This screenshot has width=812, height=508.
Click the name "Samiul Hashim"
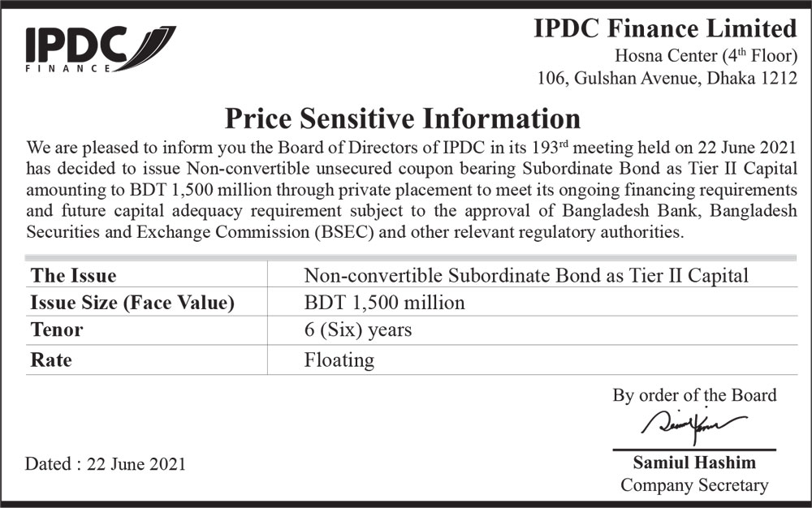pos(694,463)
